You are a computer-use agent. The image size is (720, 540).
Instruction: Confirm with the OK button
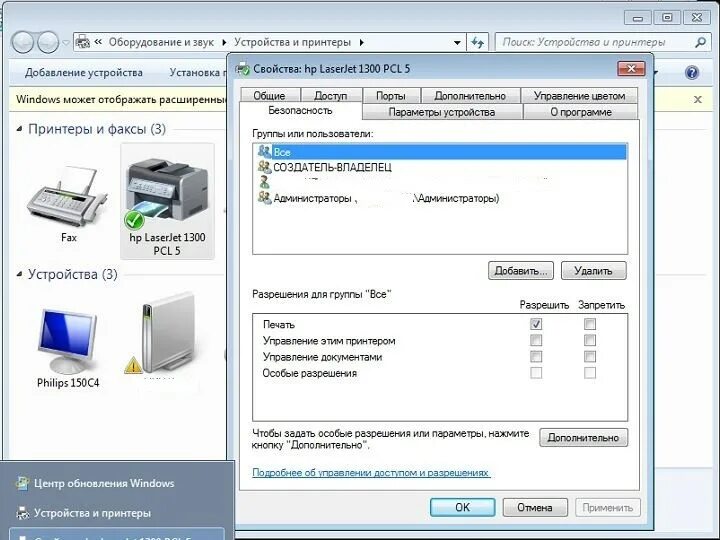[x=462, y=507]
